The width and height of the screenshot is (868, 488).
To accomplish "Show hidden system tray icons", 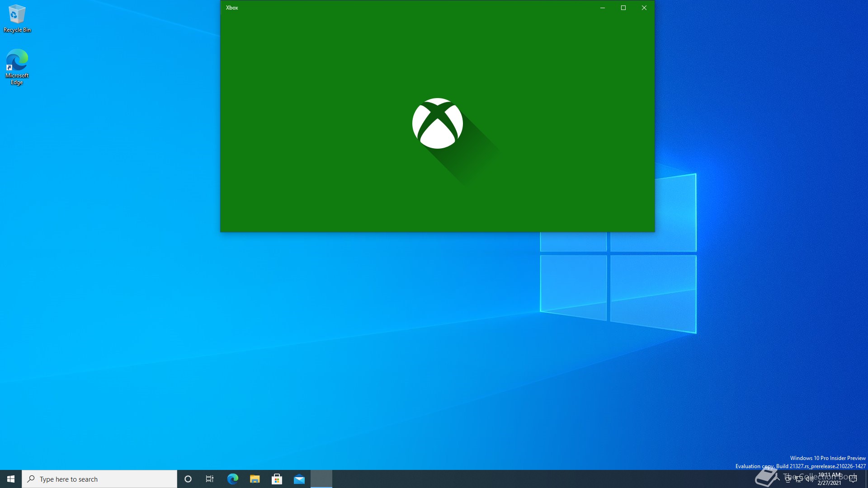I will (x=777, y=479).
